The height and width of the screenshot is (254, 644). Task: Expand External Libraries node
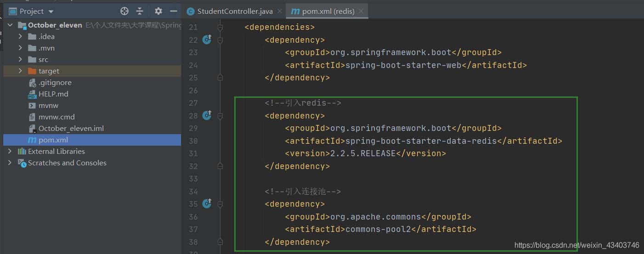point(10,151)
